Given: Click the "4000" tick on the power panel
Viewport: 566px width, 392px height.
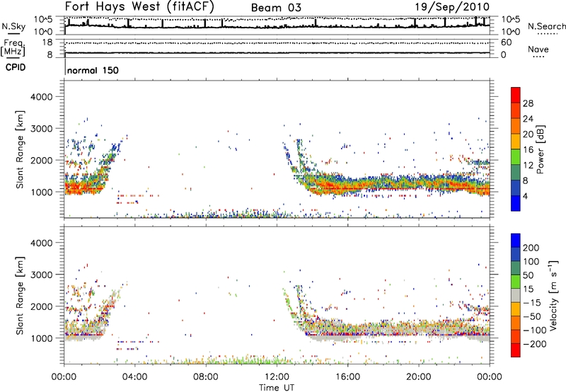Looking at the screenshot, I should [42, 97].
